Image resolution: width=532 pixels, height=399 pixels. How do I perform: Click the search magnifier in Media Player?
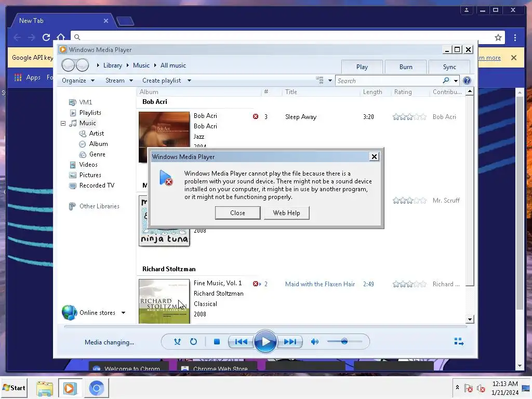coord(446,81)
